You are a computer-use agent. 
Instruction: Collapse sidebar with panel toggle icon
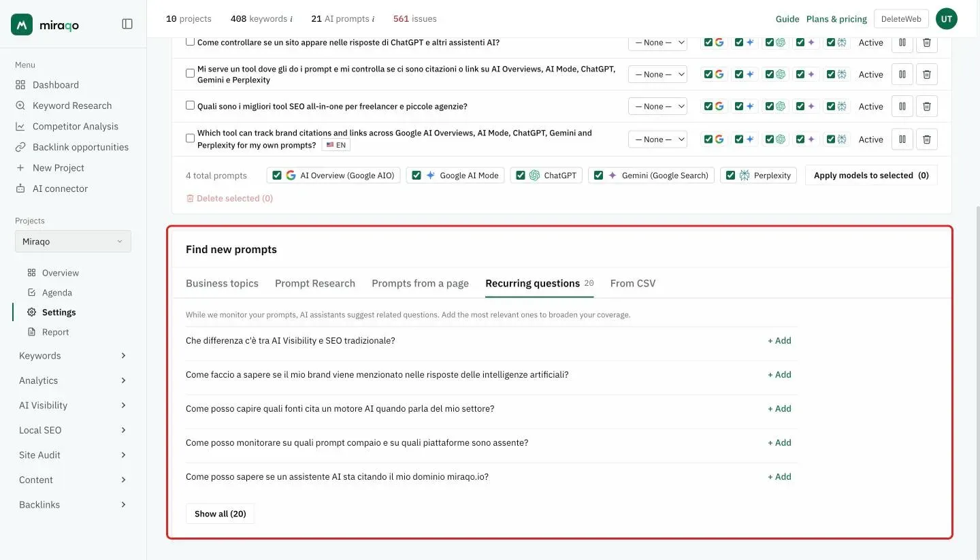tap(127, 24)
